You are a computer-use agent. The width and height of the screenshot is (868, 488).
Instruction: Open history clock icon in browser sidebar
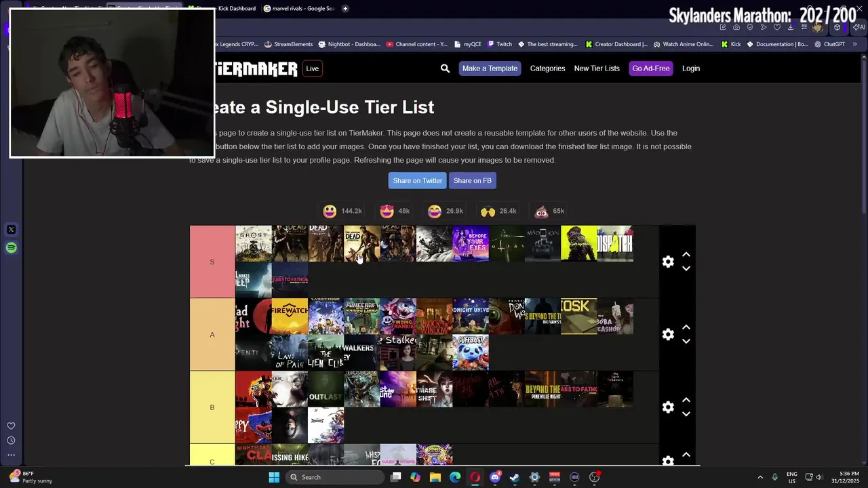tap(11, 441)
